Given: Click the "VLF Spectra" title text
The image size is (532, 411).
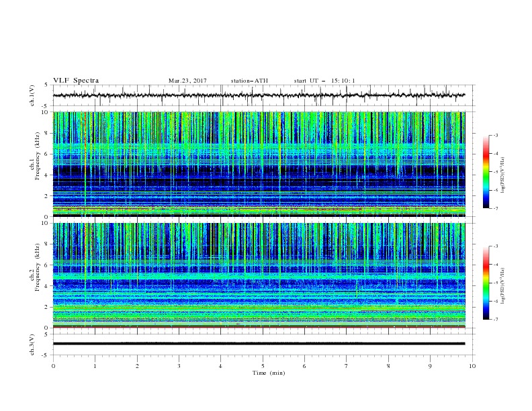Looking at the screenshot, I should coord(76,81).
